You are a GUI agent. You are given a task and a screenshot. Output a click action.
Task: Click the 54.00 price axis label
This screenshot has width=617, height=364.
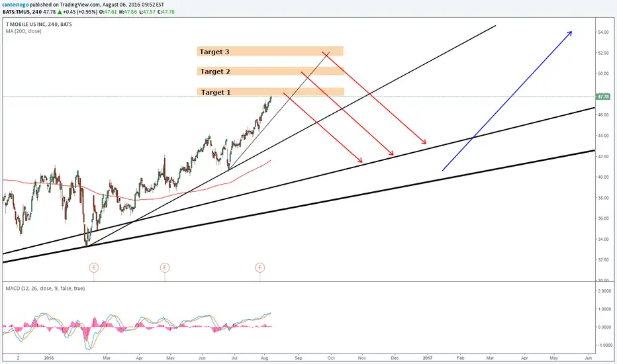pyautogui.click(x=603, y=32)
